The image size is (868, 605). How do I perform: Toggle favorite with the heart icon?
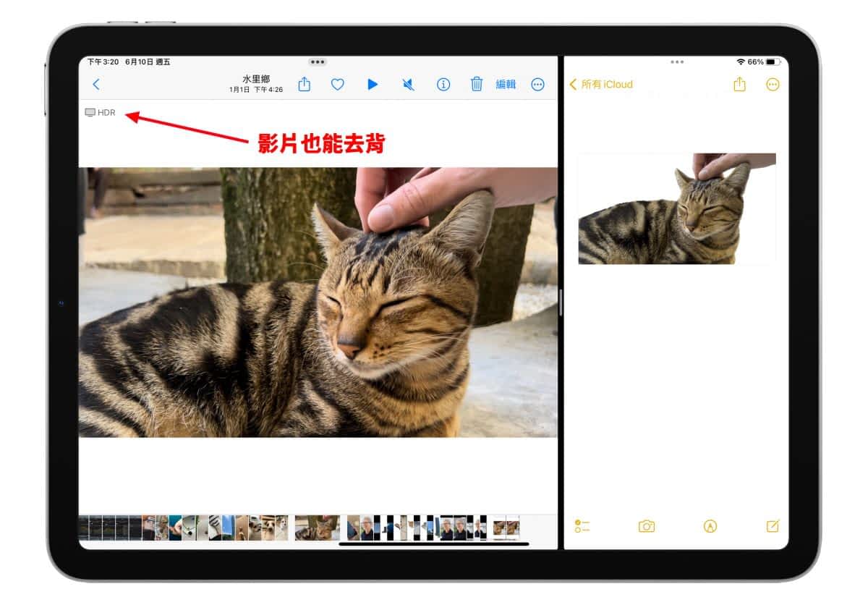pos(337,85)
